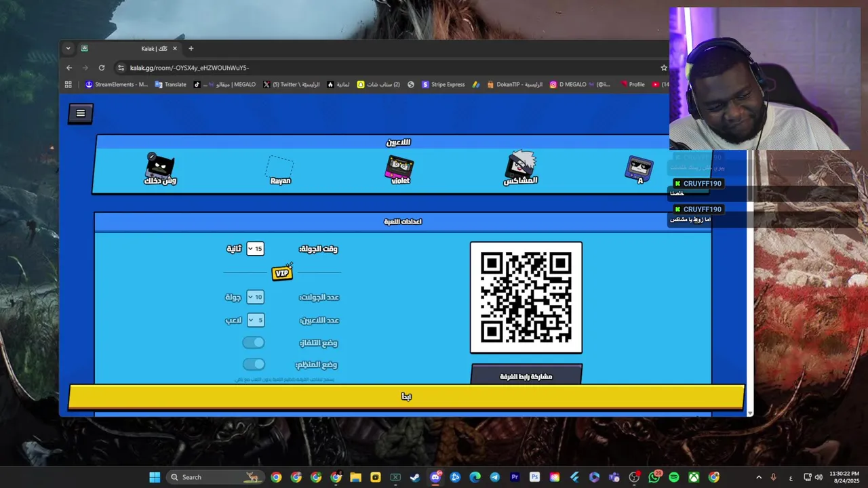This screenshot has height=488, width=868.
Task: Open volume control in system tray
Action: pyautogui.click(x=818, y=477)
